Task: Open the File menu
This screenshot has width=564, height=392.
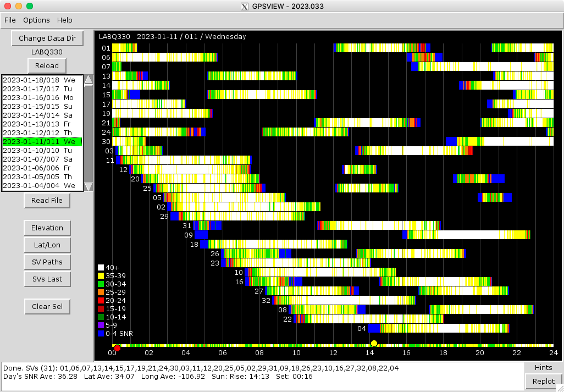Action: tap(10, 20)
